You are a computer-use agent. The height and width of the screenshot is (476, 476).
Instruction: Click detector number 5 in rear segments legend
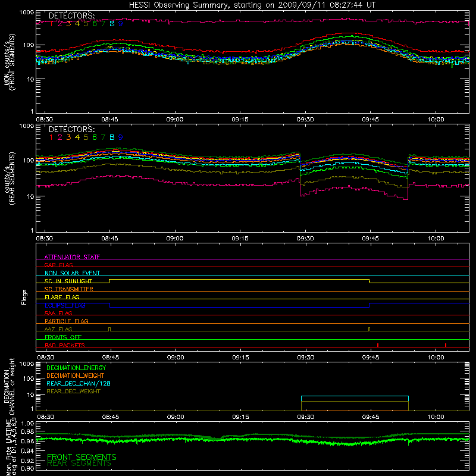[x=86, y=137]
